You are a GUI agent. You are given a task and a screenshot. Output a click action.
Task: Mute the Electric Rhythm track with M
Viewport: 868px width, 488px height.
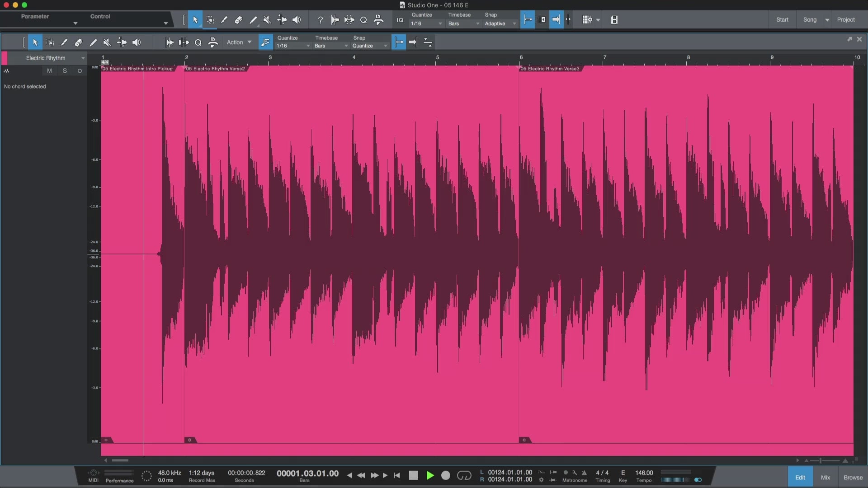(x=49, y=71)
